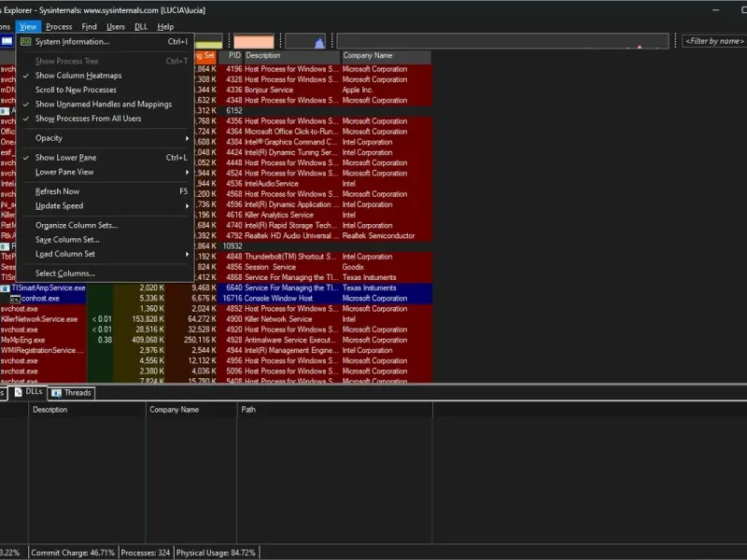Screen dimensions: 747x560
Task: Switch to the Threads tab
Action: 72,393
